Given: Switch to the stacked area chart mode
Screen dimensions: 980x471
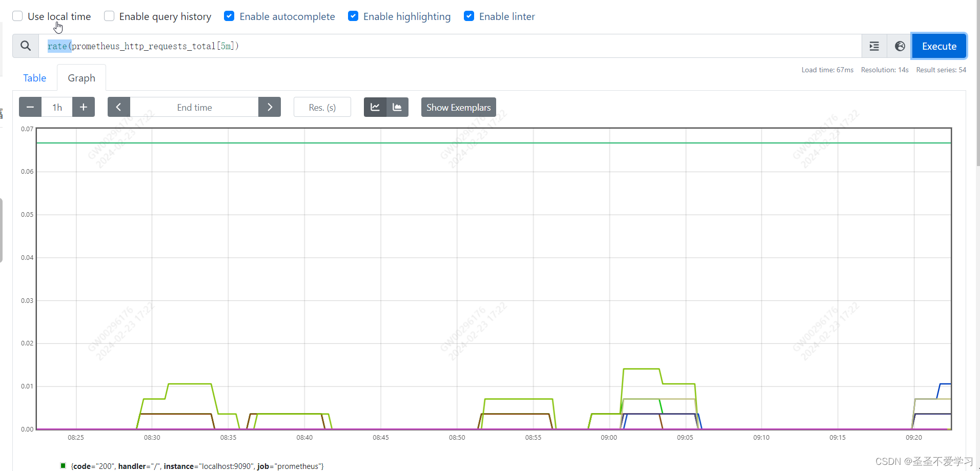Looking at the screenshot, I should tap(397, 107).
